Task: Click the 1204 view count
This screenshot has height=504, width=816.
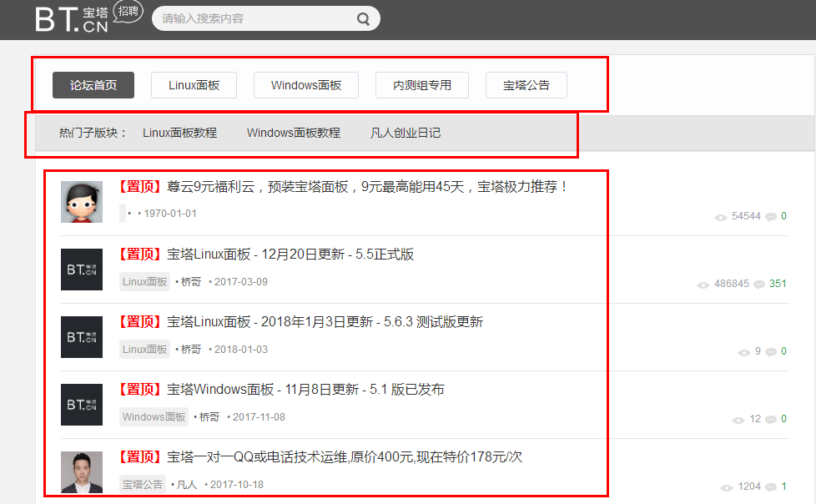Action: (x=749, y=486)
